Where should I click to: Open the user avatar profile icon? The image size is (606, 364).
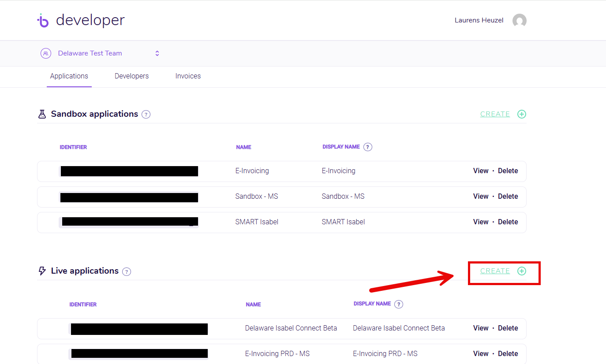[520, 20]
